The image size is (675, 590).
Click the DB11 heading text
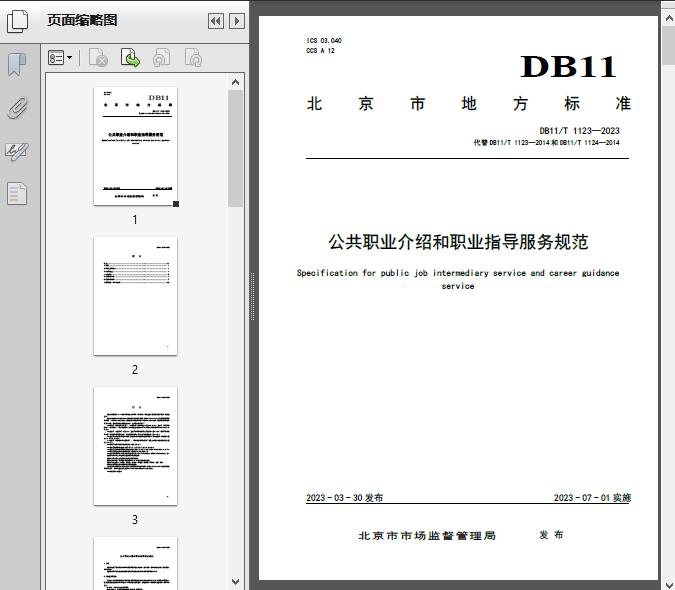[x=568, y=67]
